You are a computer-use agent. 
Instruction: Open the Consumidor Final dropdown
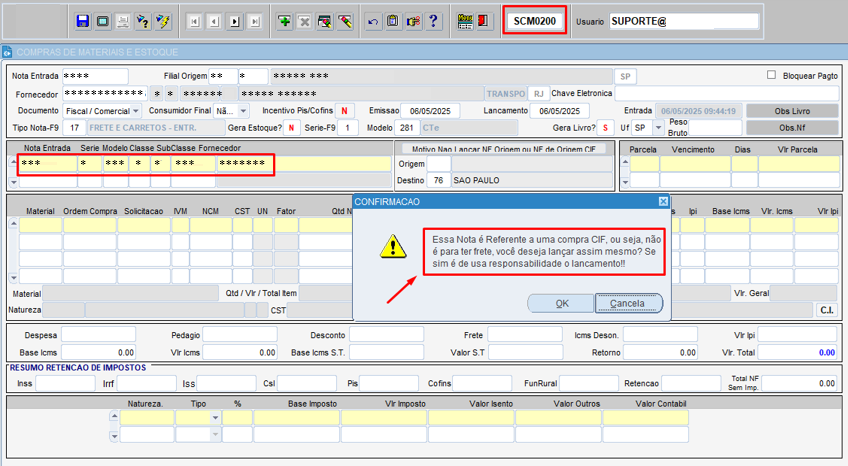coord(243,111)
